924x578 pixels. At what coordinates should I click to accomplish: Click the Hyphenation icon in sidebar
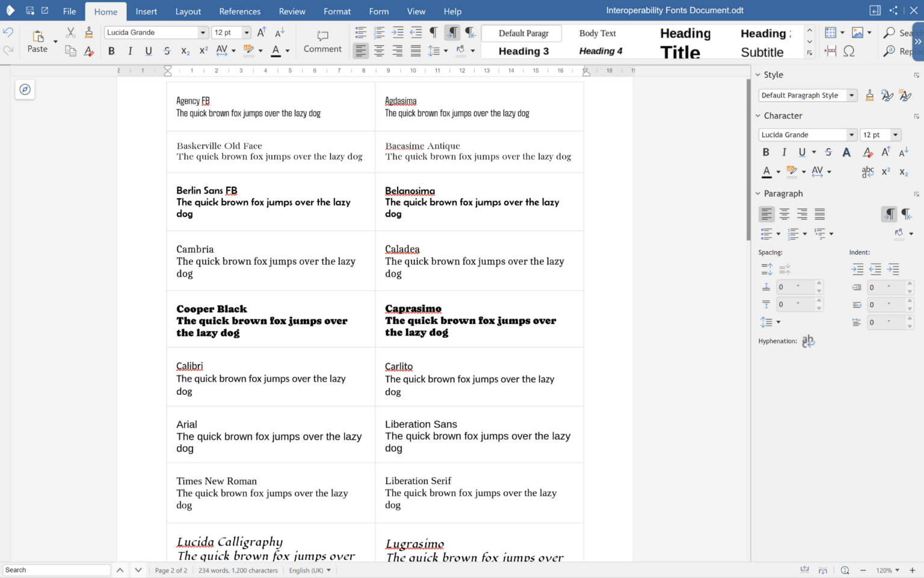(x=808, y=341)
